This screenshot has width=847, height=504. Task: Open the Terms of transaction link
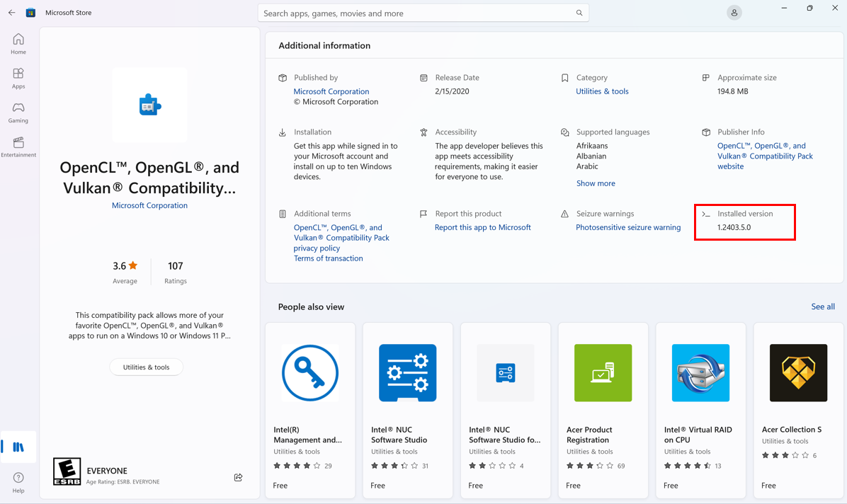click(328, 258)
